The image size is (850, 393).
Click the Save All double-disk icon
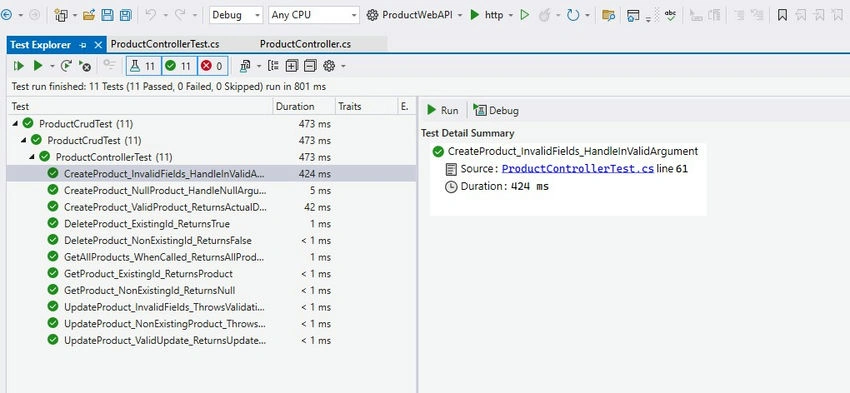click(x=125, y=15)
